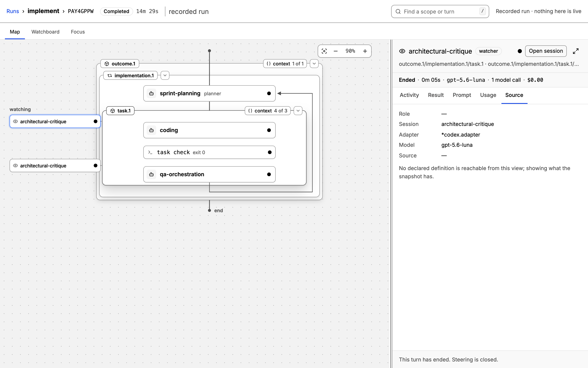Click the fit-to-view icon in the zoom controls
588x368 pixels.
[324, 51]
